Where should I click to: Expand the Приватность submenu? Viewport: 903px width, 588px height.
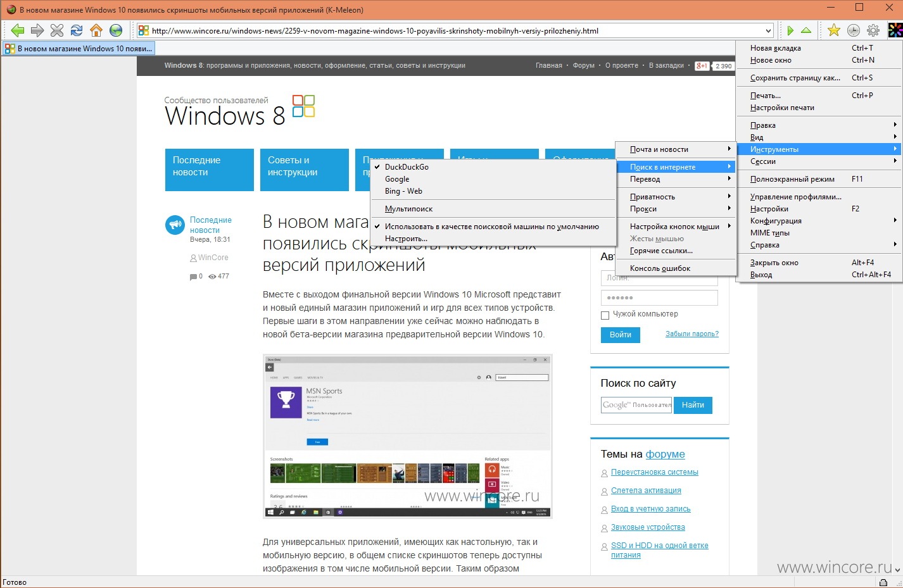pos(676,197)
